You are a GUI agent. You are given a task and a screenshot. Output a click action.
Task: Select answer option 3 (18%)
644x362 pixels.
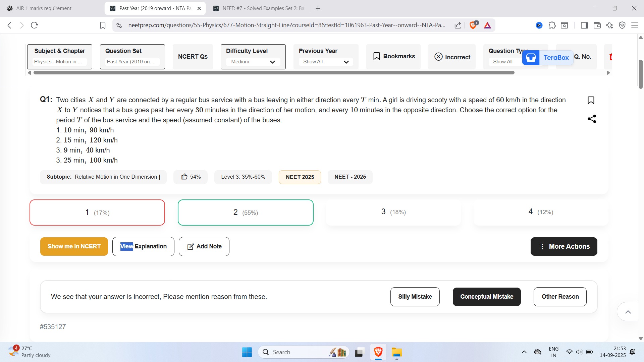pos(393,212)
